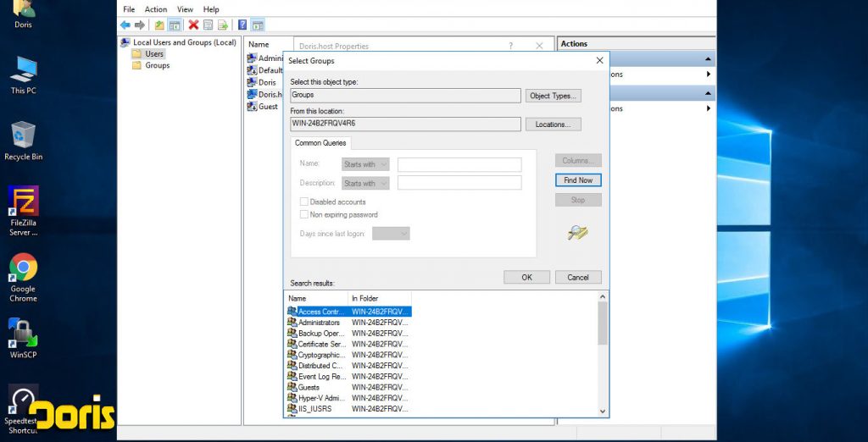
Task: Open the Description 'Starts with' dropdown
Action: [x=365, y=183]
